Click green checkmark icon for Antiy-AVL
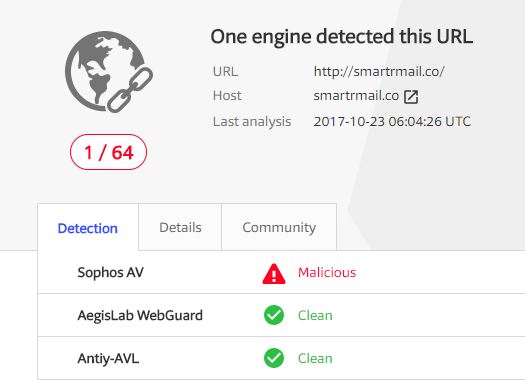Viewport: 525px width, 380px height. click(274, 358)
